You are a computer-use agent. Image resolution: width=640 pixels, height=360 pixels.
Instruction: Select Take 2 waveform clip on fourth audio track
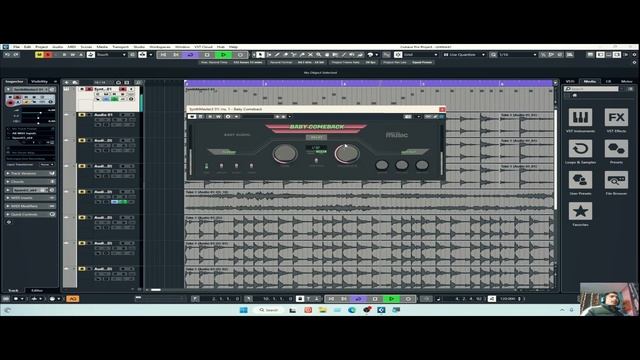(369, 200)
